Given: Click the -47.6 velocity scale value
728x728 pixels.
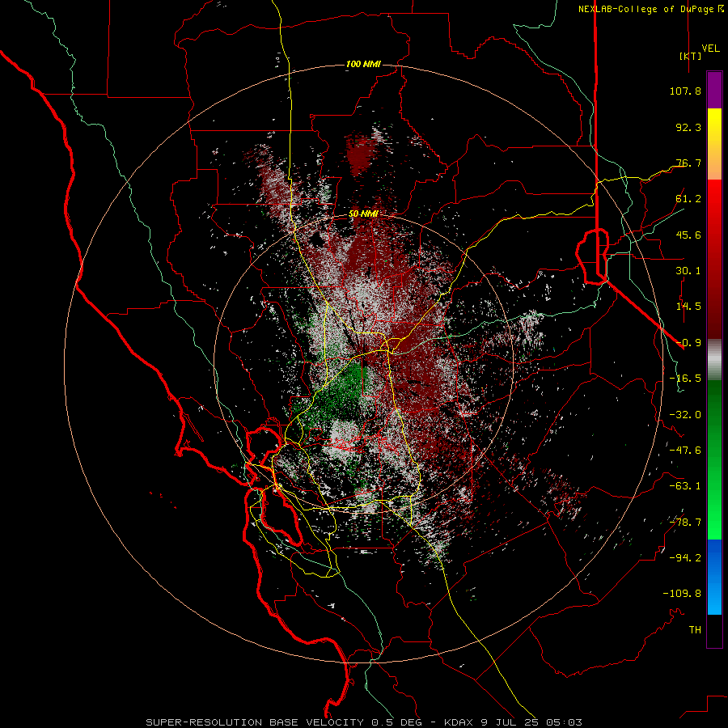Looking at the screenshot, I should [x=685, y=451].
